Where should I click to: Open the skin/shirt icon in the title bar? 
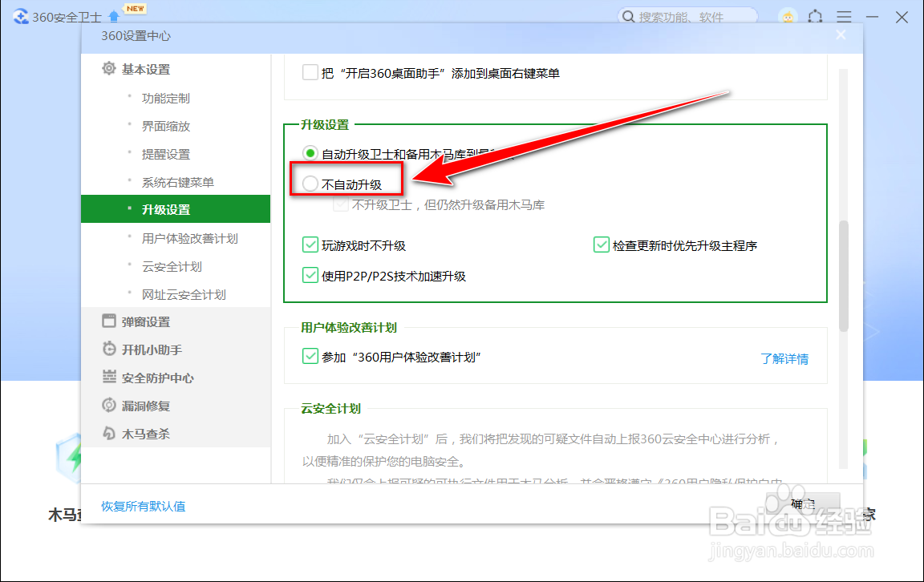coord(816,17)
